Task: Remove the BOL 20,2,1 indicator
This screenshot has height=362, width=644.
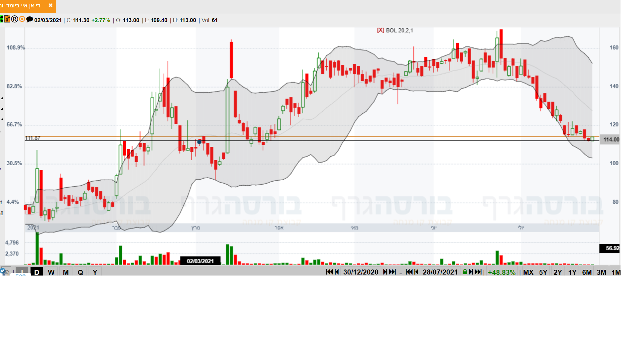Action: pyautogui.click(x=380, y=30)
